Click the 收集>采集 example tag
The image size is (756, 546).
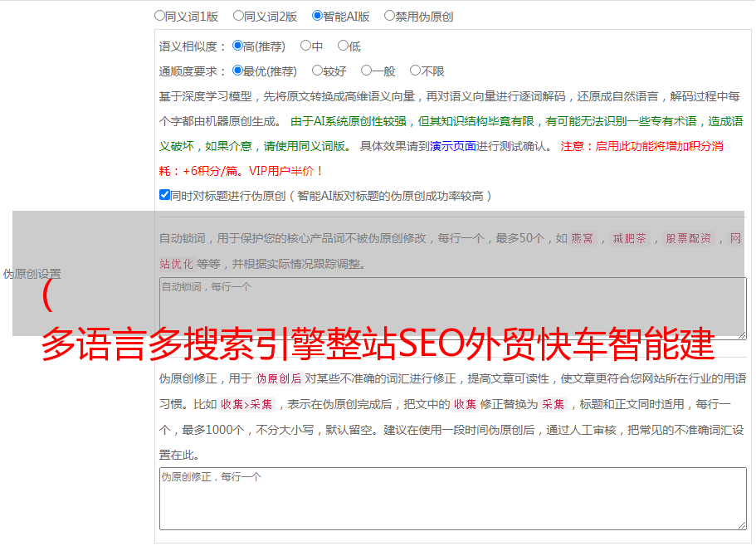tap(246, 404)
